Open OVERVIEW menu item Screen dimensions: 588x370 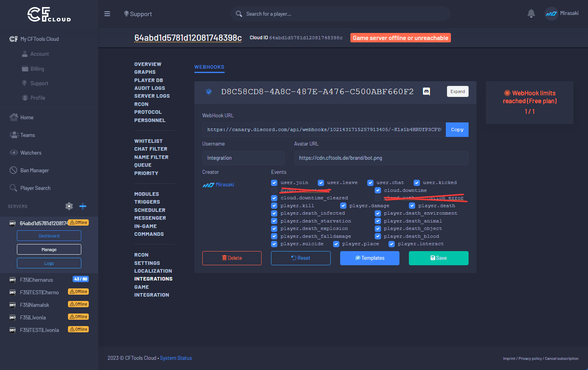pos(148,64)
